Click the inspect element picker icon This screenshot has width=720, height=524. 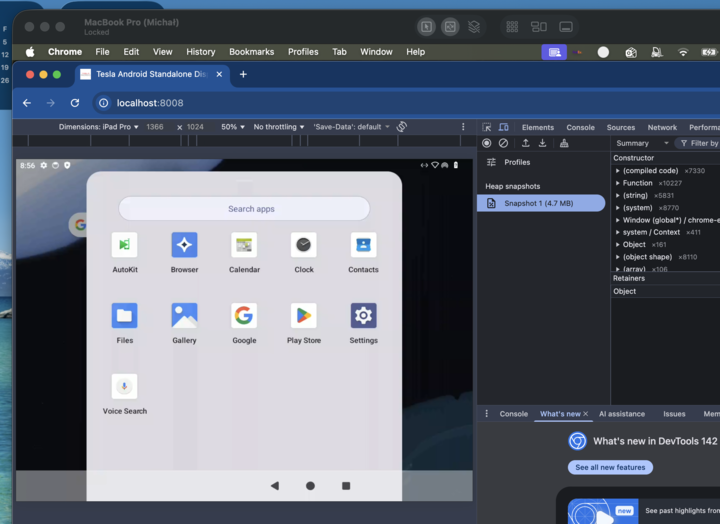click(x=487, y=127)
